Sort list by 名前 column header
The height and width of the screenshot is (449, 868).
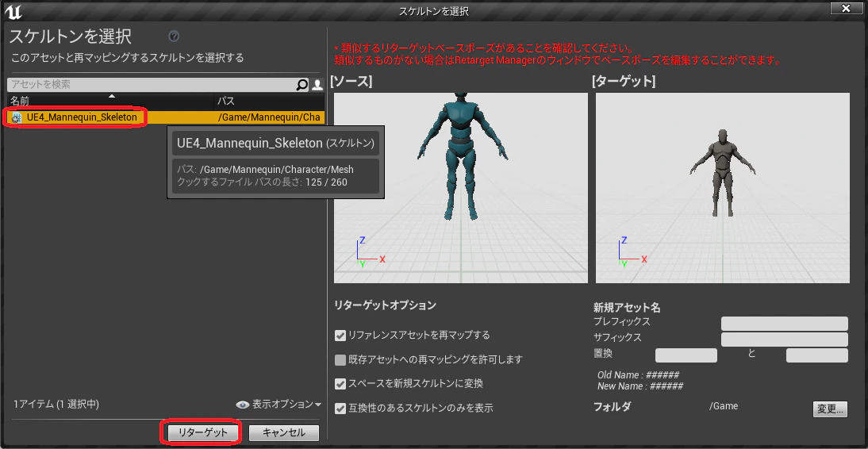pos(110,101)
